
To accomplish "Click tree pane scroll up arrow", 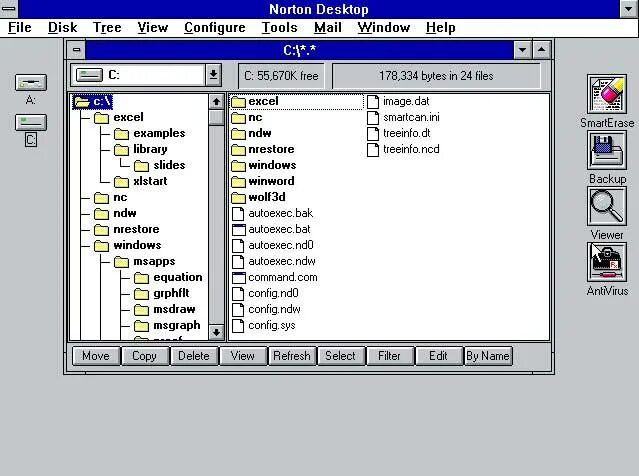I will (x=216, y=102).
